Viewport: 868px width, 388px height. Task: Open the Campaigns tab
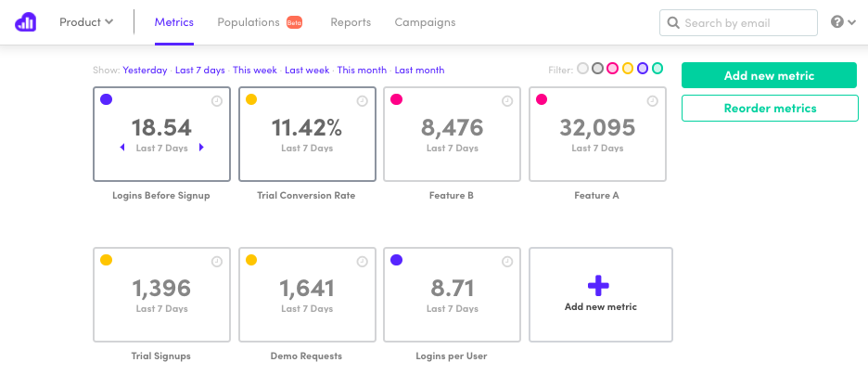pos(425,22)
